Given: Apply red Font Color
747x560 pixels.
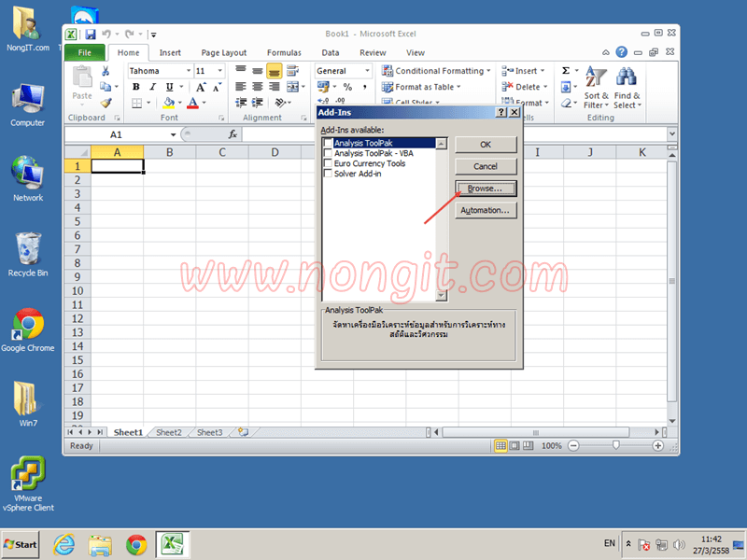Looking at the screenshot, I should (x=192, y=103).
